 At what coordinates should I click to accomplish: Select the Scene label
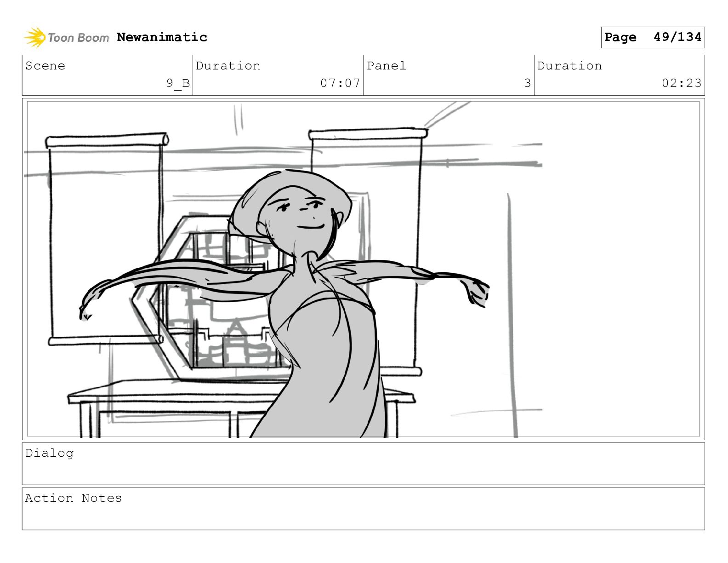point(45,66)
